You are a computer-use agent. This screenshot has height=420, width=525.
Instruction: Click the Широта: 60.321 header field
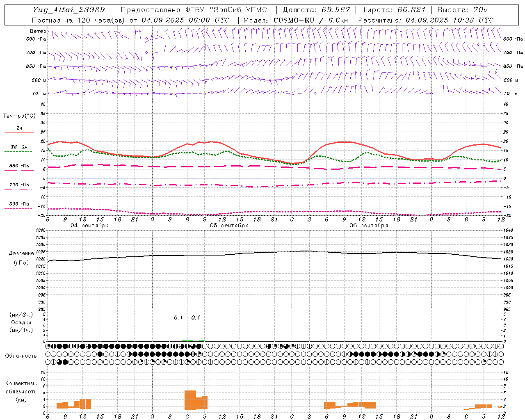[x=393, y=10]
